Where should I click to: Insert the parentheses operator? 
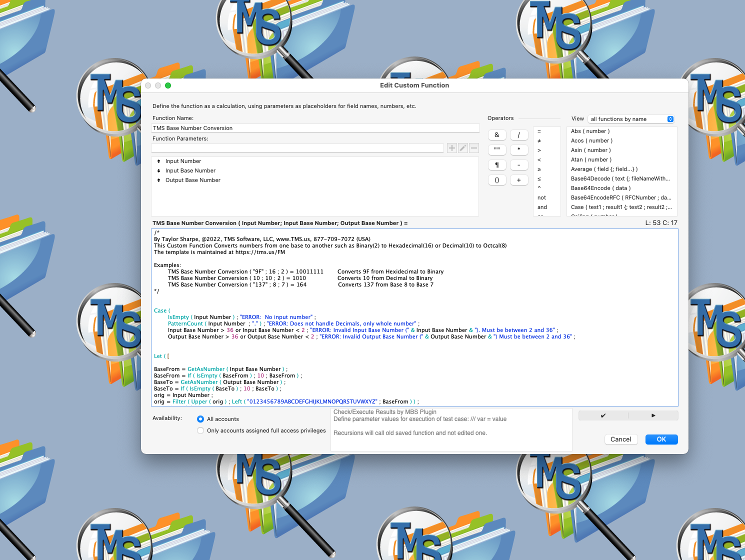[x=497, y=180]
